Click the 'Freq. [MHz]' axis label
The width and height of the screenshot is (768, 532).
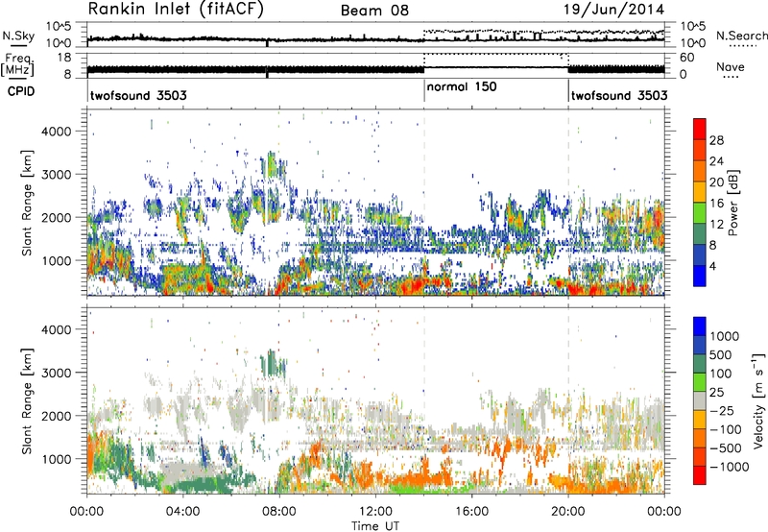coord(17,64)
